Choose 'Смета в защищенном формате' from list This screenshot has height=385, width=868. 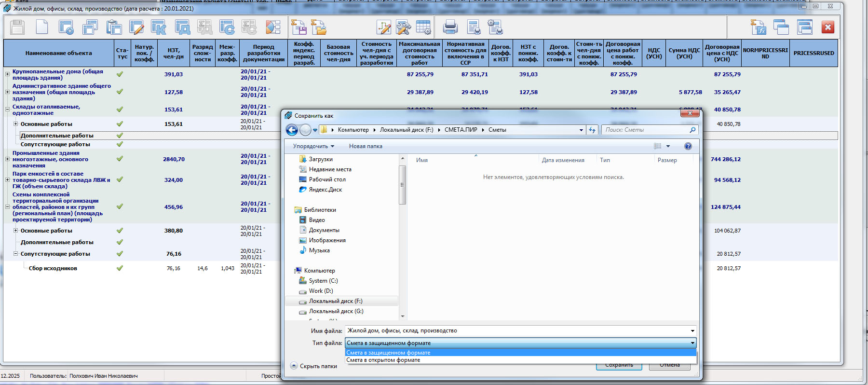pyautogui.click(x=388, y=353)
